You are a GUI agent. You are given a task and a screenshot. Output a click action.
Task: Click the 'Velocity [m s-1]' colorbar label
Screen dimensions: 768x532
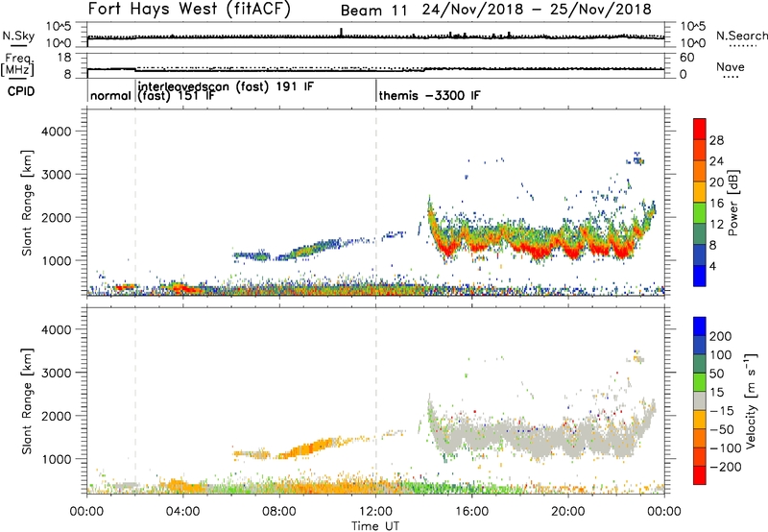pyautogui.click(x=750, y=401)
